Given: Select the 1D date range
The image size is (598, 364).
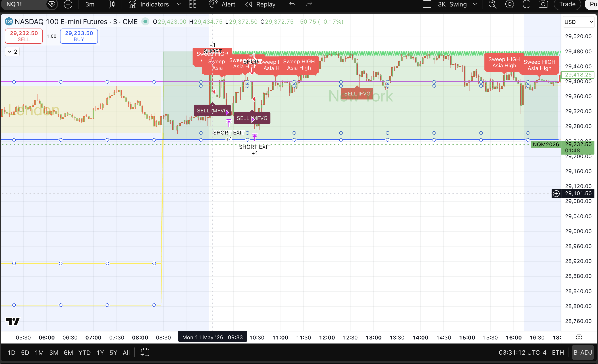Looking at the screenshot, I should (11, 352).
